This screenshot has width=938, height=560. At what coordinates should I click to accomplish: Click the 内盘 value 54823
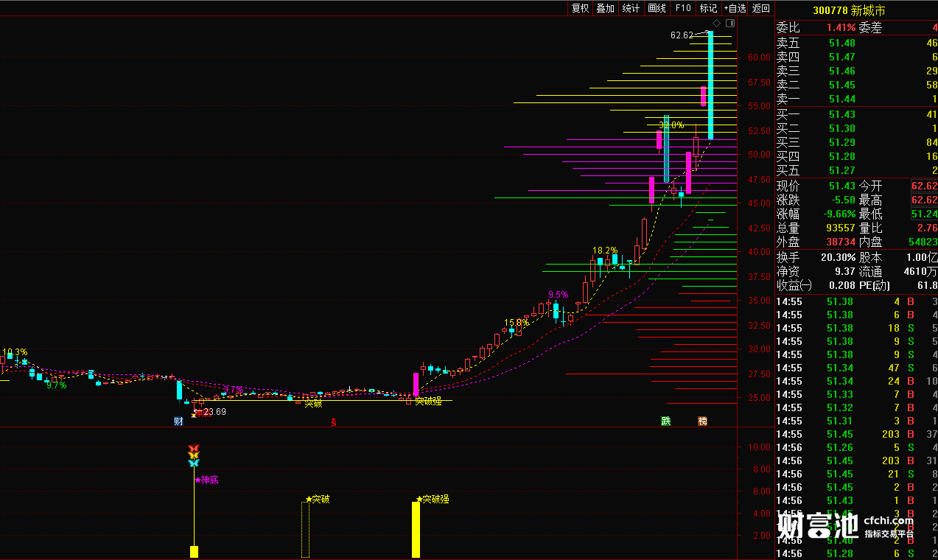(924, 242)
